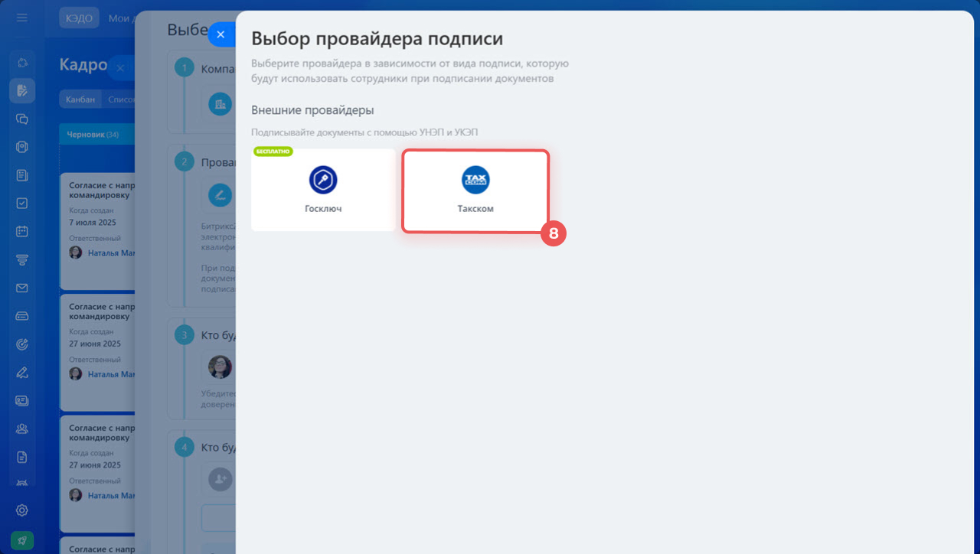Open the employees group sidebar icon
Screen dimensions: 980x554
point(22,429)
